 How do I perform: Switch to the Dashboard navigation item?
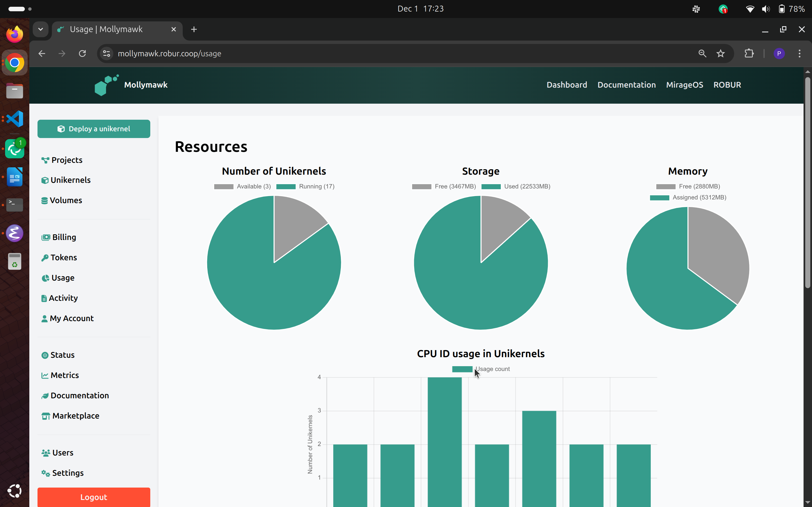pos(566,84)
